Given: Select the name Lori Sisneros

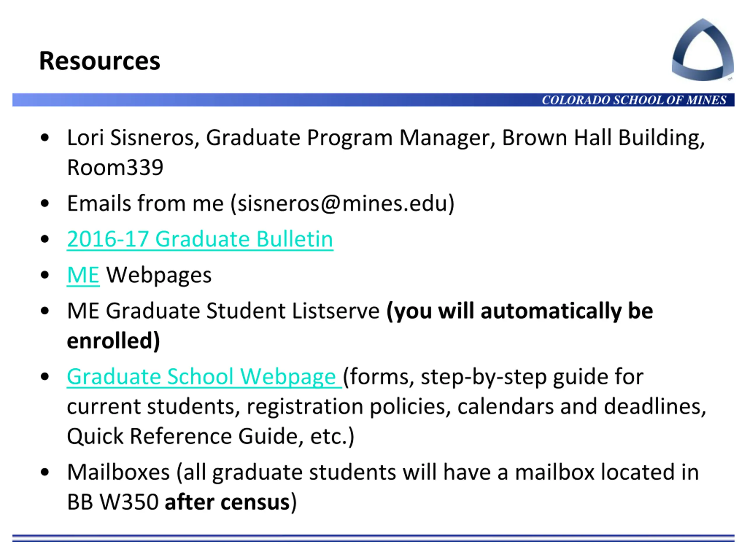Looking at the screenshot, I should point(130,138).
